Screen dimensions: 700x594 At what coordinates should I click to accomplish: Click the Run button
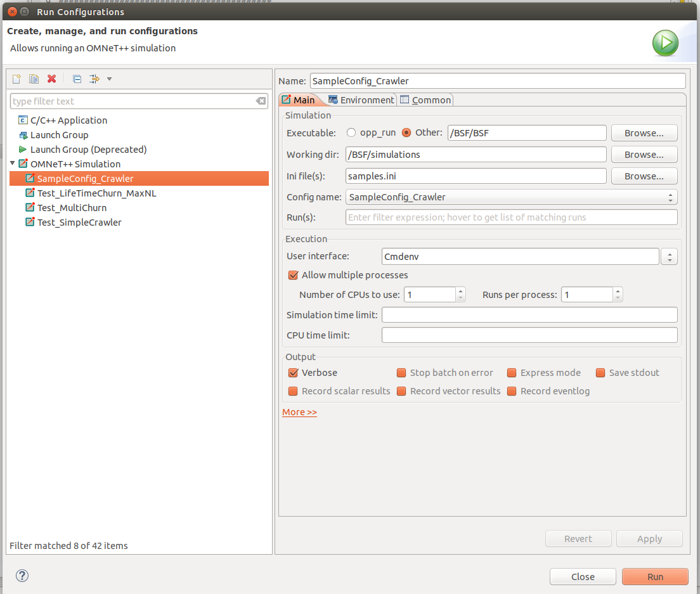655,577
